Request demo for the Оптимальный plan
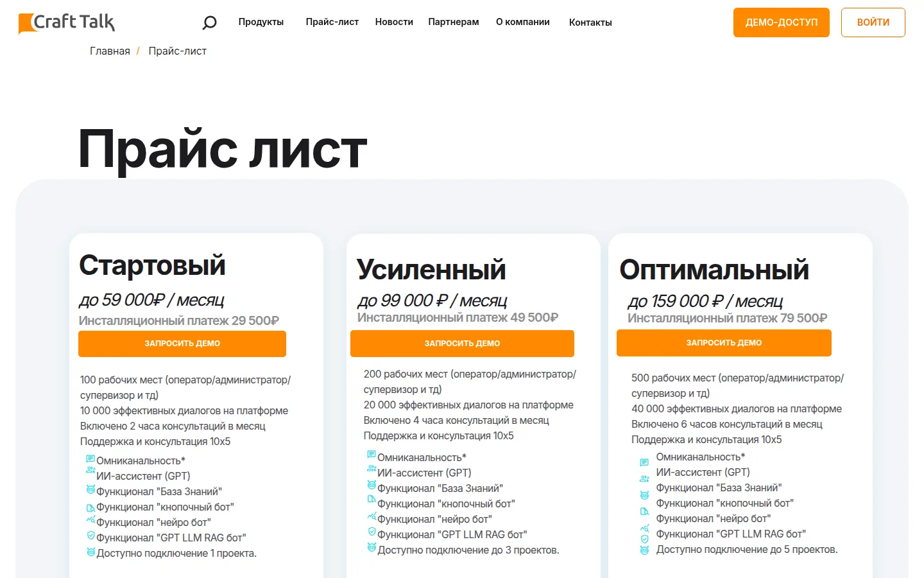The height and width of the screenshot is (578, 924). click(x=724, y=343)
